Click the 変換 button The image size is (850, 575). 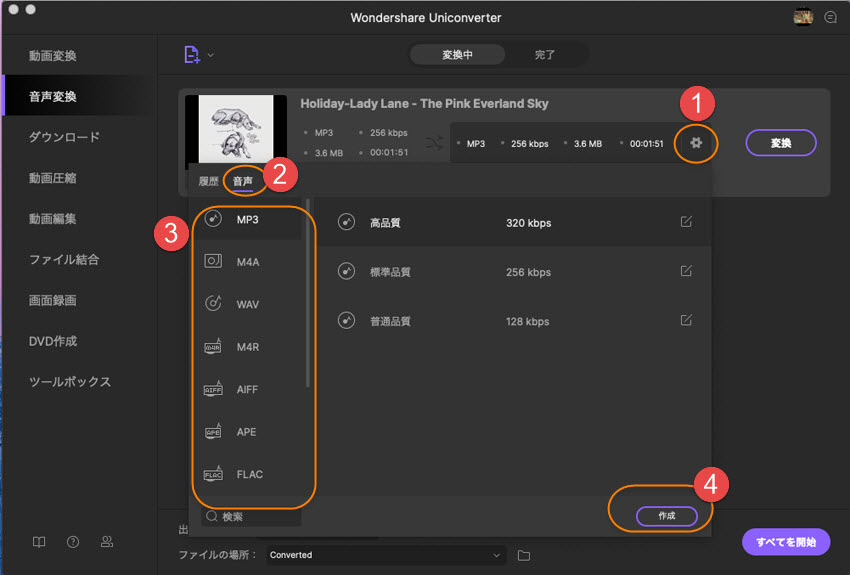[x=781, y=143]
